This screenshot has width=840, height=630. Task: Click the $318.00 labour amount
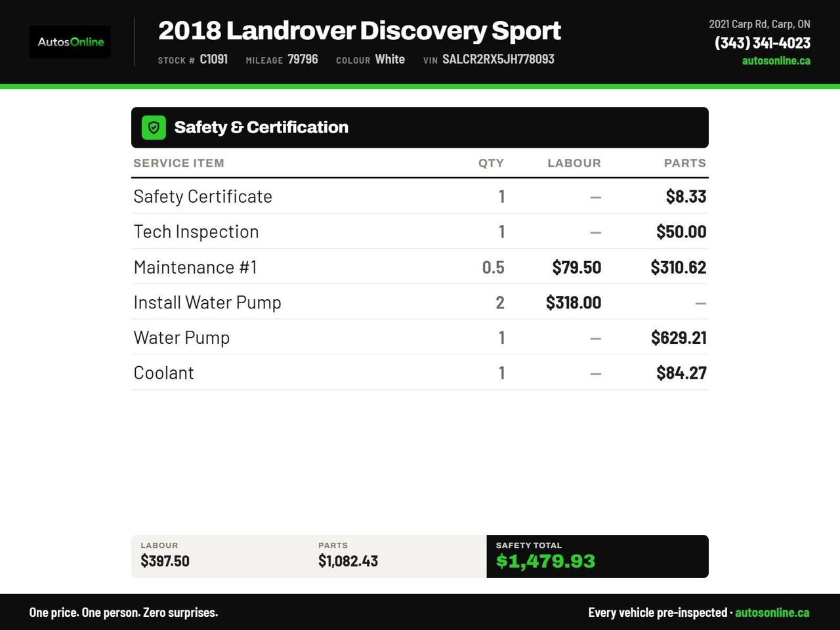574,303
